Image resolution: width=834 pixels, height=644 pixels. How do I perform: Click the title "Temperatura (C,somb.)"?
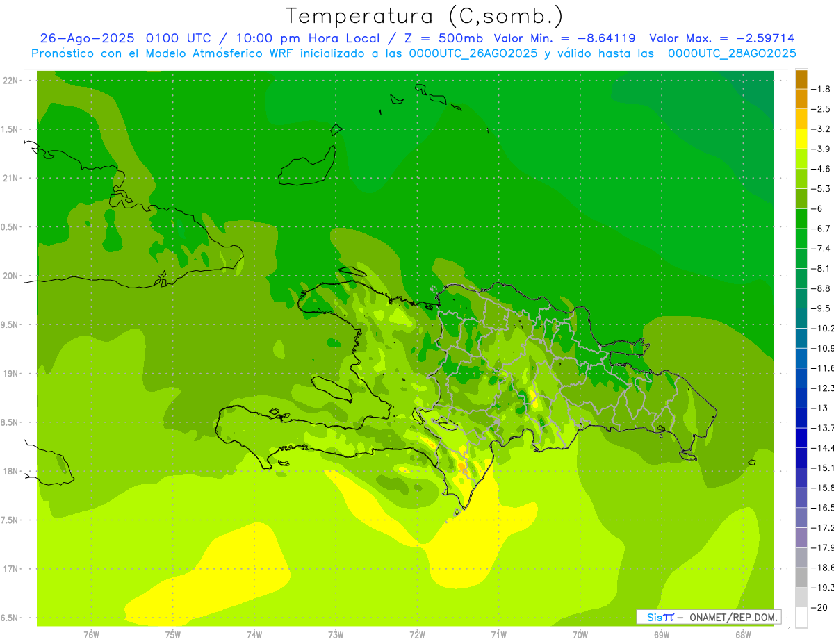[x=425, y=15]
